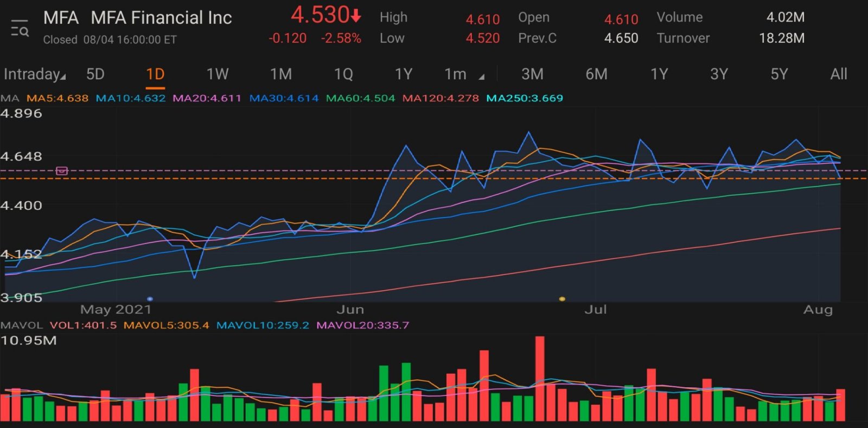This screenshot has width=868, height=428.
Task: Click the 10.95M volume axis label
Action: point(29,341)
